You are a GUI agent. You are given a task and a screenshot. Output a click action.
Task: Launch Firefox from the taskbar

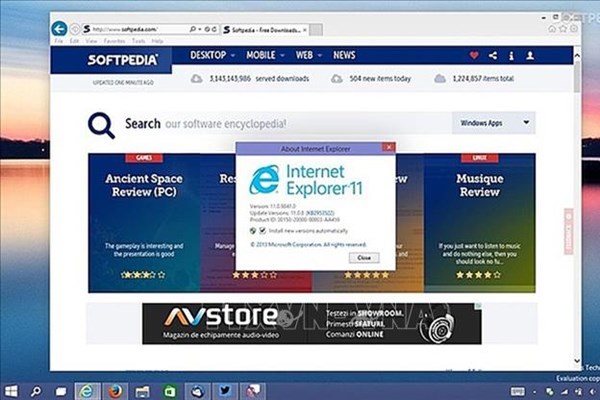(114, 391)
